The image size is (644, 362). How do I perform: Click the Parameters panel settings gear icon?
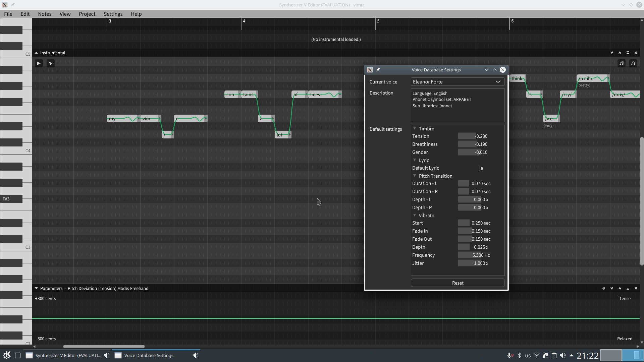(x=604, y=288)
